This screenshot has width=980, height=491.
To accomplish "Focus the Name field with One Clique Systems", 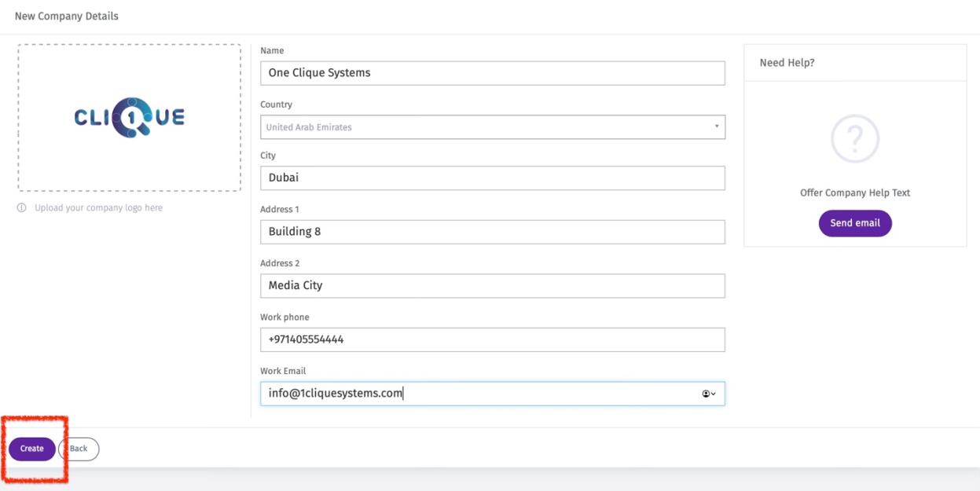I will click(x=492, y=73).
